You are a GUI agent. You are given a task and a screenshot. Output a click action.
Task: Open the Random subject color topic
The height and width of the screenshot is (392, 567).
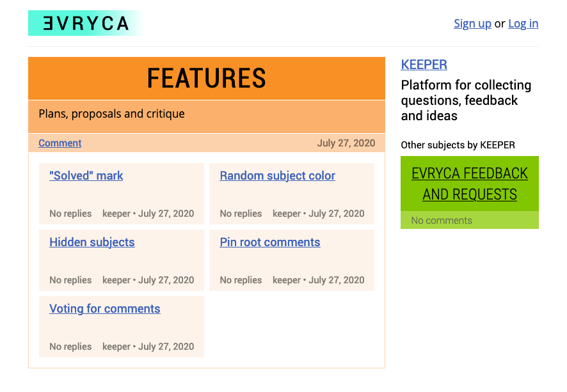tap(277, 176)
